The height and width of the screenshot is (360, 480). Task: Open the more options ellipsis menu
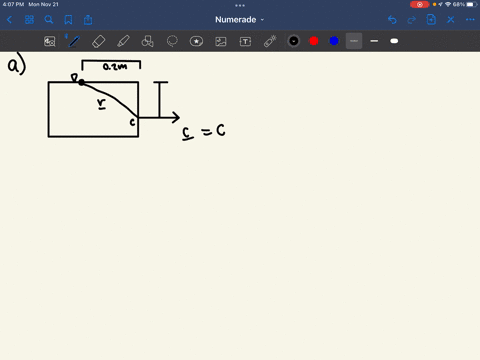[x=470, y=20]
